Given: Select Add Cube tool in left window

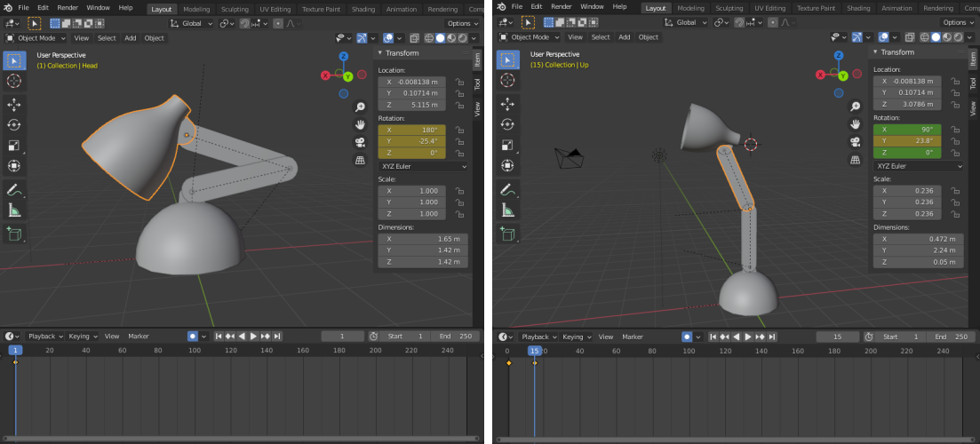Looking at the screenshot, I should (13, 234).
